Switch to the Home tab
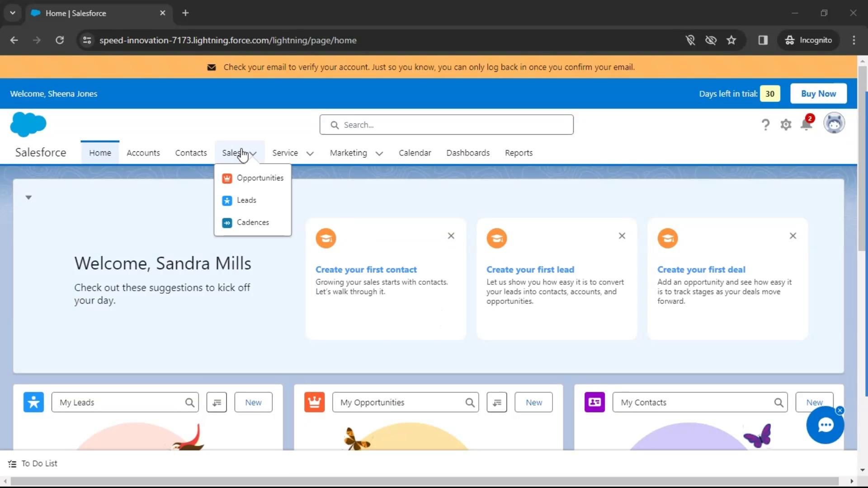 click(x=100, y=153)
